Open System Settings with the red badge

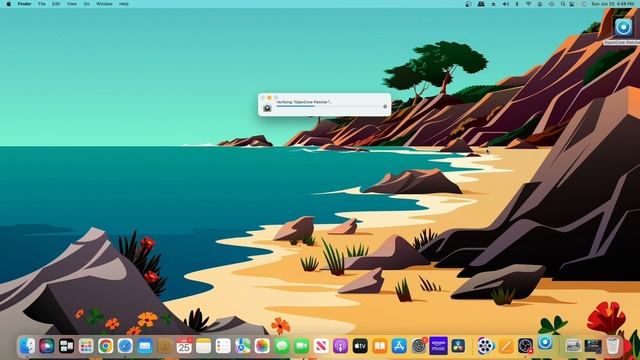click(419, 346)
